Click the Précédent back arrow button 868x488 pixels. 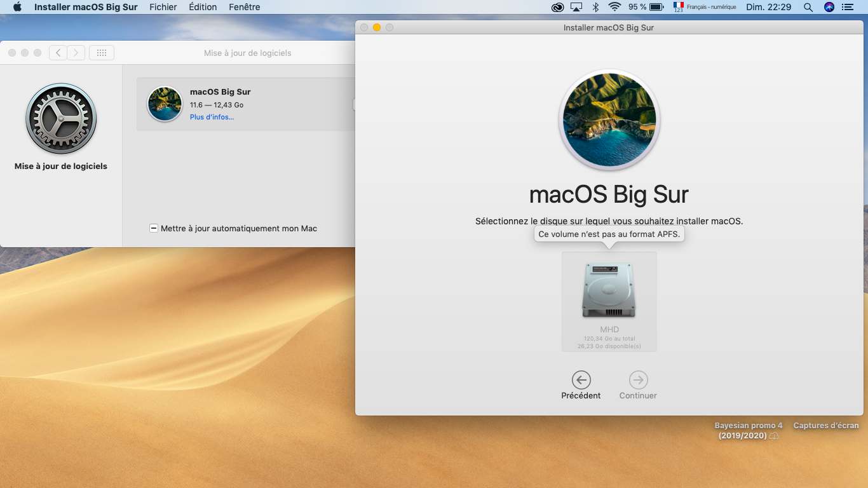[x=581, y=380]
